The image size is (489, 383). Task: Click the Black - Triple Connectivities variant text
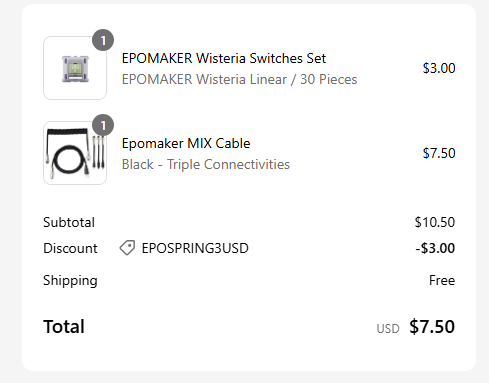pyautogui.click(x=206, y=164)
